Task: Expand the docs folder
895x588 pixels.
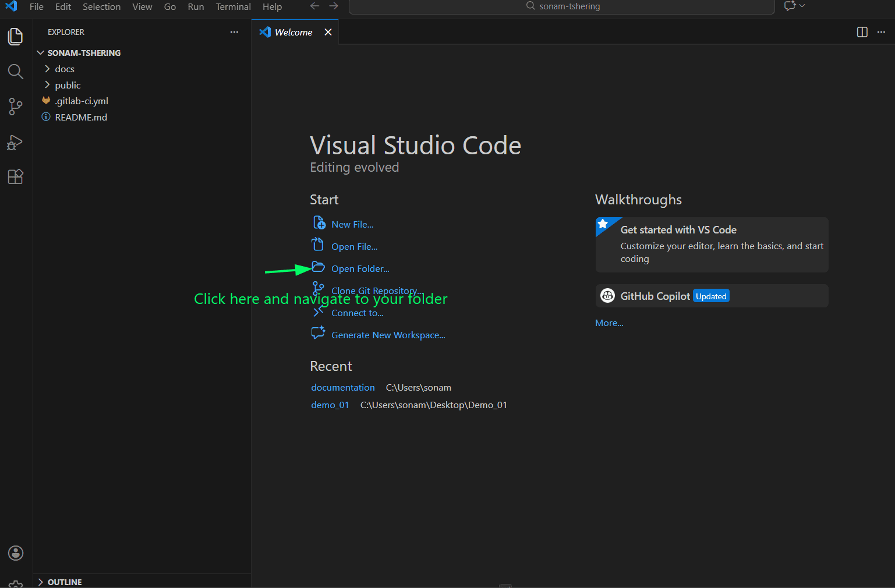Action: (65, 69)
